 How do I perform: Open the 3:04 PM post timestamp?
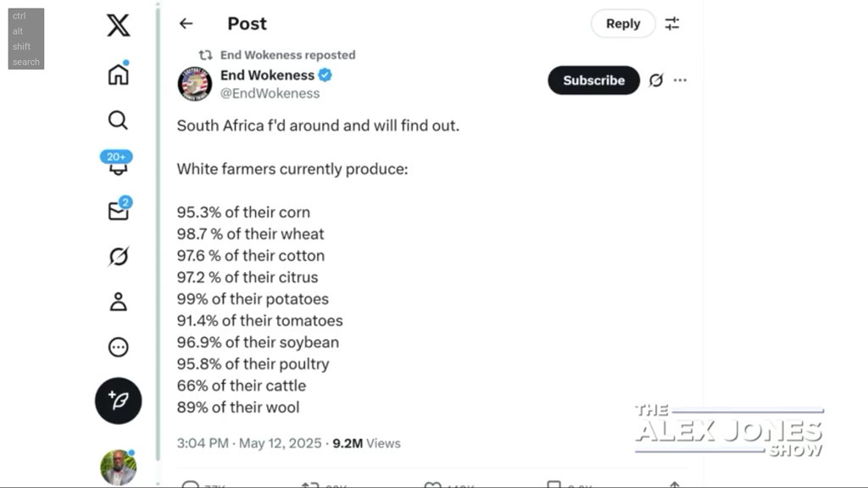tap(202, 443)
